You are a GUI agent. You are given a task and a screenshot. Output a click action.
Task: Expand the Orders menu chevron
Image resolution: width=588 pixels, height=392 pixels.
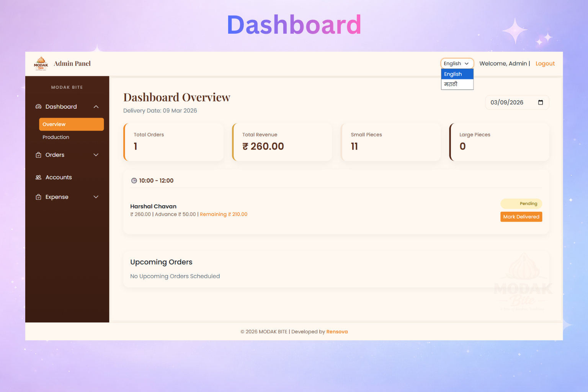click(96, 155)
